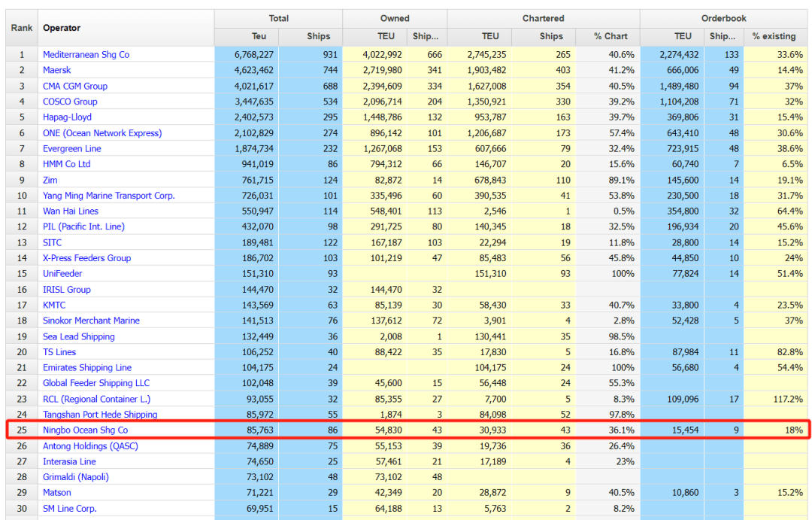
Task: Click the Rank column header
Action: tap(22, 28)
